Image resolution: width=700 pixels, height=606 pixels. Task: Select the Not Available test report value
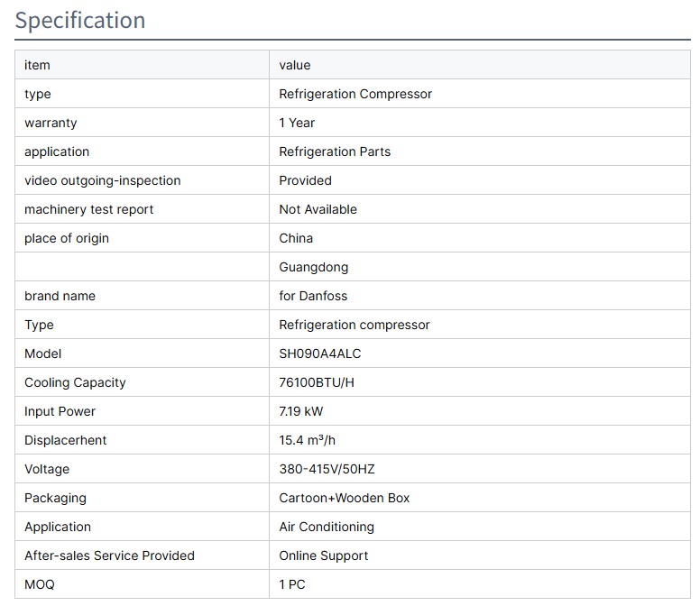pyautogui.click(x=318, y=209)
